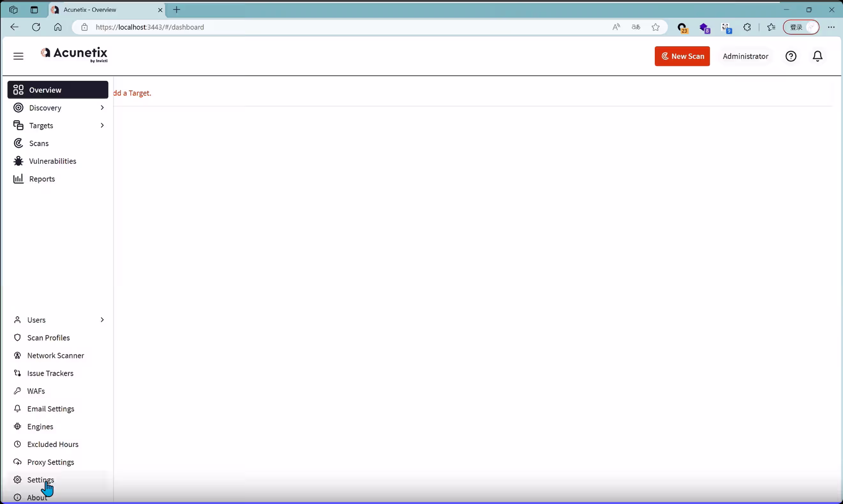
Task: Open the Administrator account menu
Action: (745, 56)
